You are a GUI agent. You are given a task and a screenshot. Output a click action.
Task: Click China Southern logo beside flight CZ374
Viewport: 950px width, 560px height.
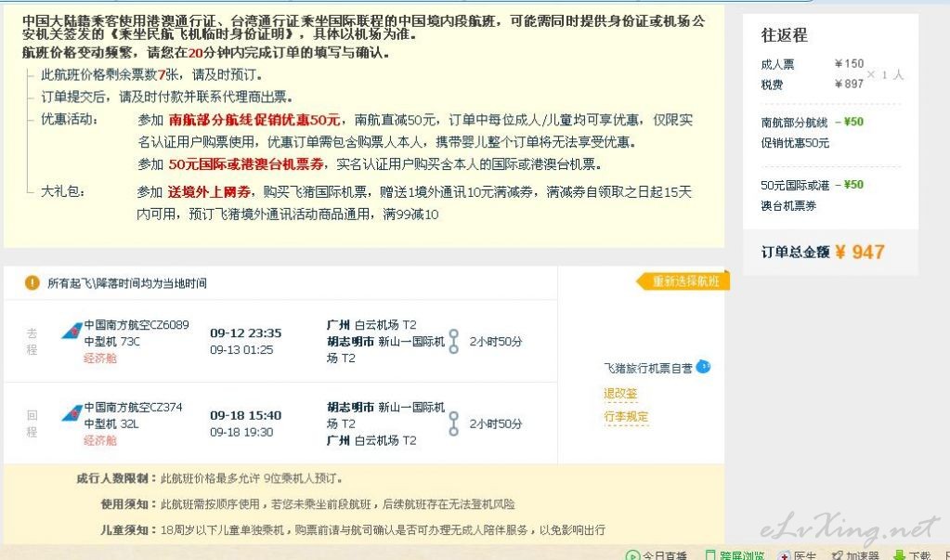click(x=72, y=414)
